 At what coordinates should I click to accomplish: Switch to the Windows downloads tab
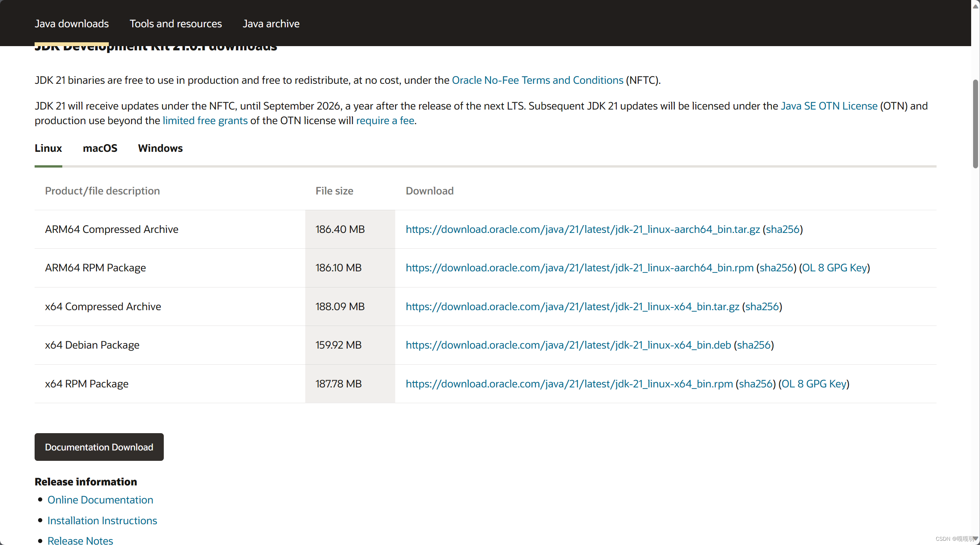[x=160, y=148]
